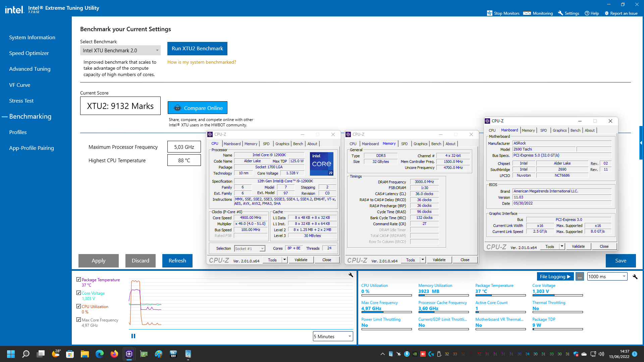This screenshot has width=644, height=362.
Task: Launch Microsoft Store from taskbar
Action: pos(70,354)
